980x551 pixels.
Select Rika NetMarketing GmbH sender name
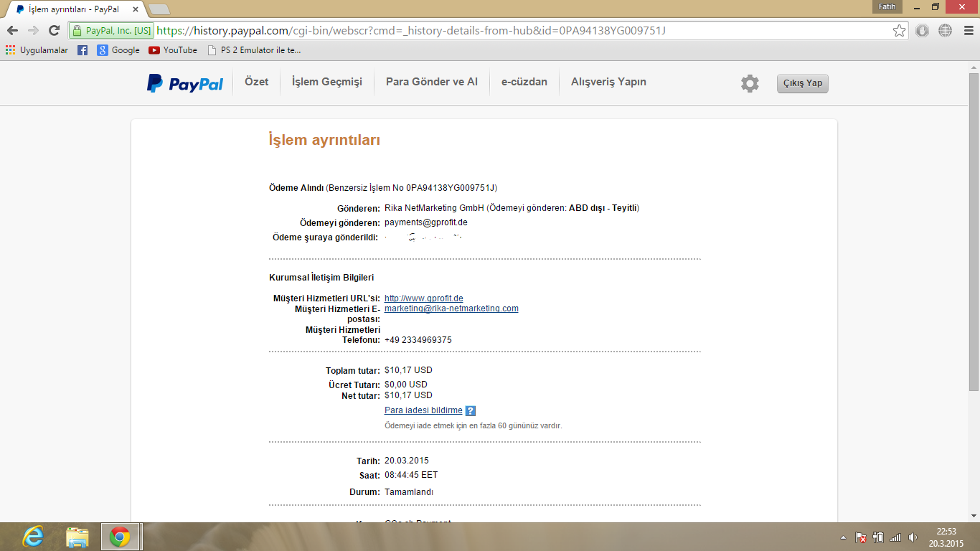(x=434, y=208)
